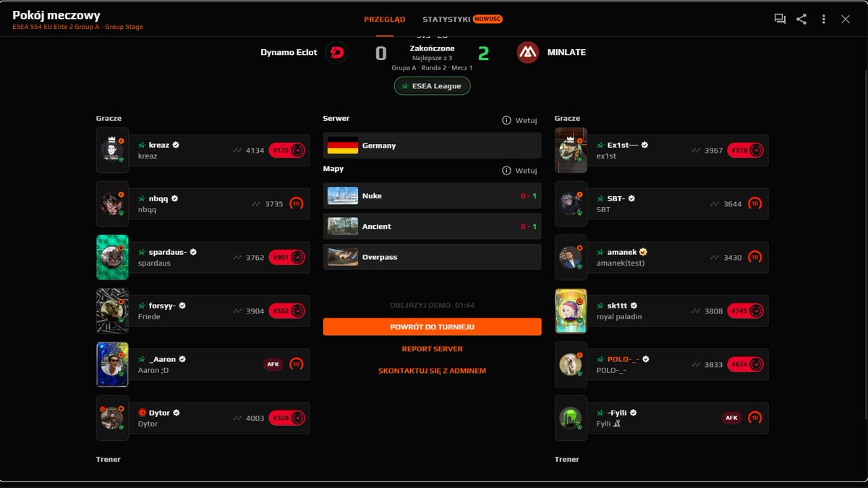This screenshot has width=868, height=488.
Task: Click nbqq's skill level 10 icon
Action: (x=297, y=204)
